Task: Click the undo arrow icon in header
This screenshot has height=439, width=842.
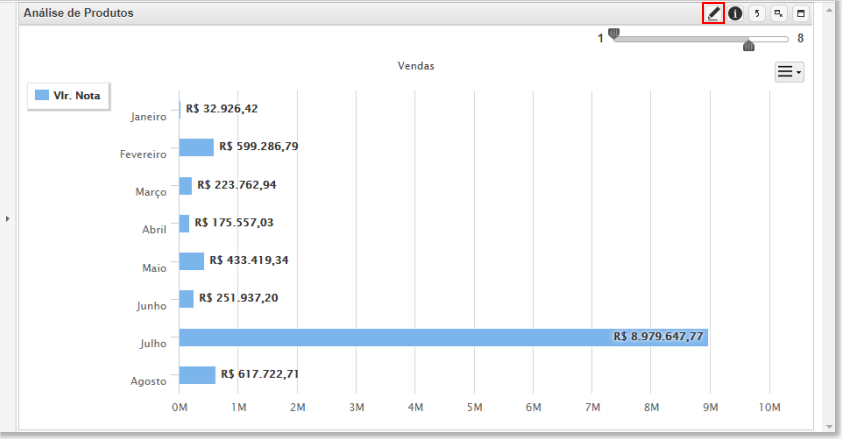Action: 757,13
